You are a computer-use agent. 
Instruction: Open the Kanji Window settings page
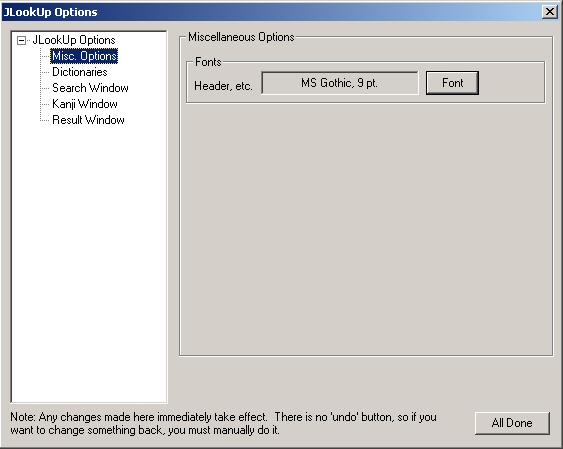(x=85, y=104)
